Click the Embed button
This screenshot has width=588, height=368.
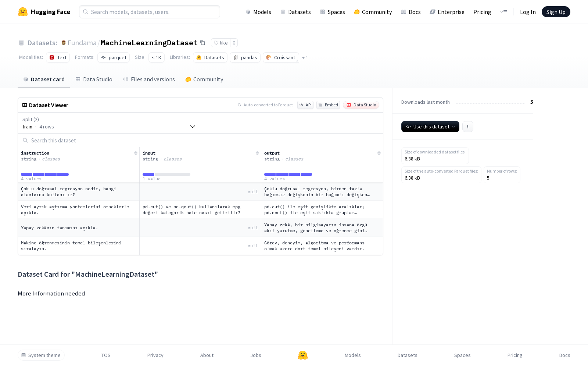coord(328,105)
